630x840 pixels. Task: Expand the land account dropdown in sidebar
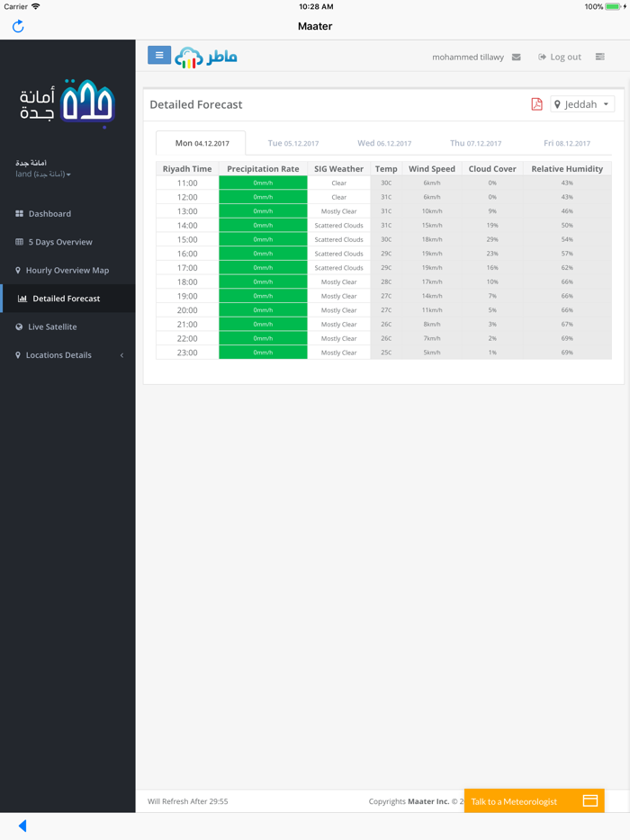pos(43,174)
